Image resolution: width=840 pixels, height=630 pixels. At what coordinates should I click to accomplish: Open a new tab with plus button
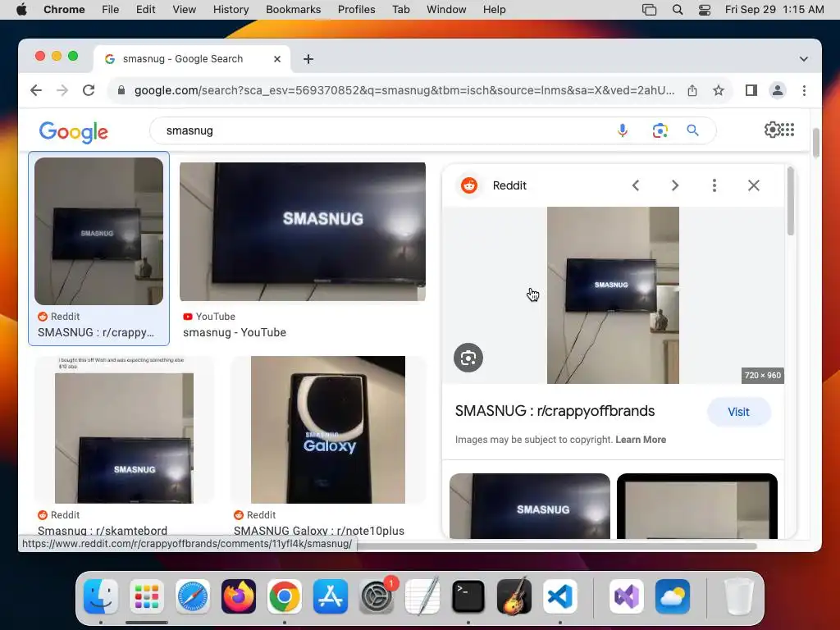[x=308, y=59]
